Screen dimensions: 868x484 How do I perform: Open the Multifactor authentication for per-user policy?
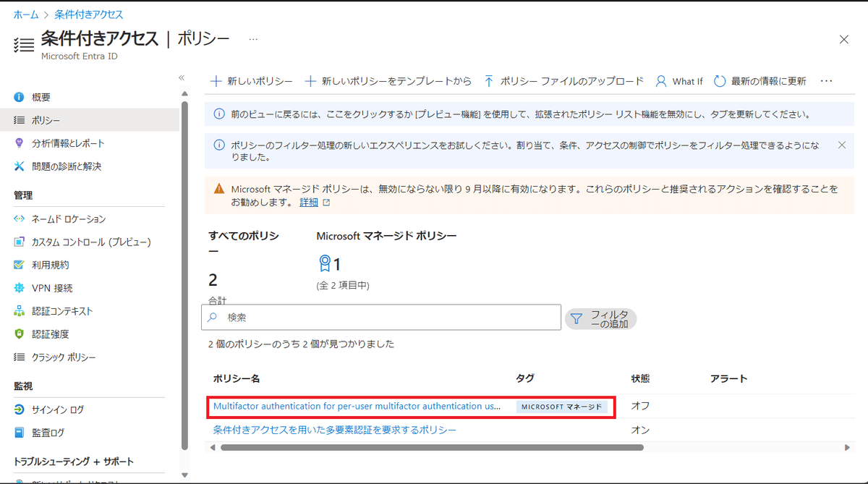(x=357, y=407)
